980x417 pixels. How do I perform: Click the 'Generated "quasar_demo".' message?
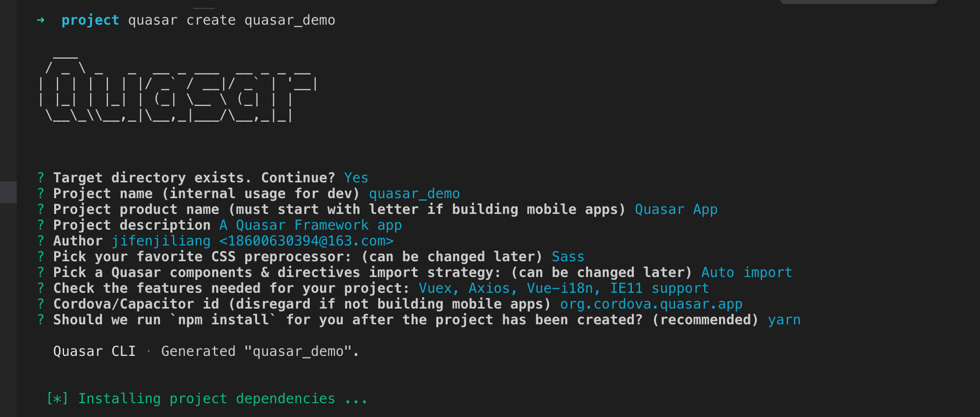[260, 351]
